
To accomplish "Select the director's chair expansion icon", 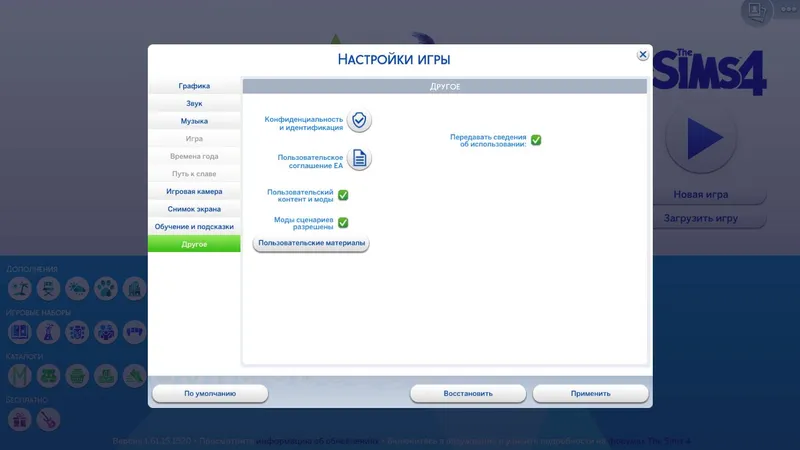I will point(48,289).
